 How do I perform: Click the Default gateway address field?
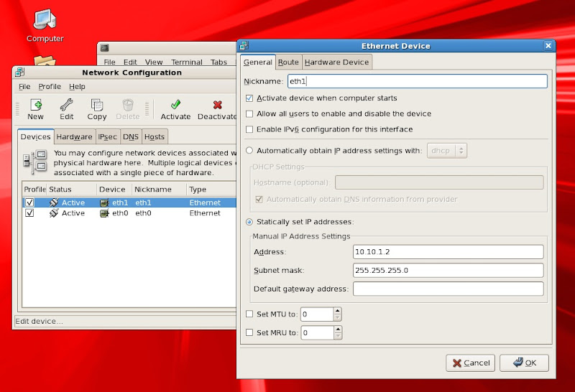click(x=448, y=289)
